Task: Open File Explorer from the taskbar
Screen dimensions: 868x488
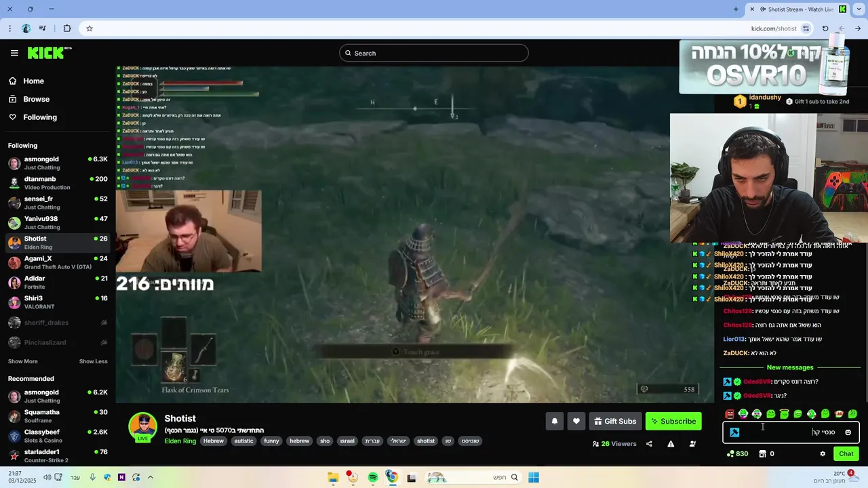Action: pyautogui.click(x=333, y=477)
